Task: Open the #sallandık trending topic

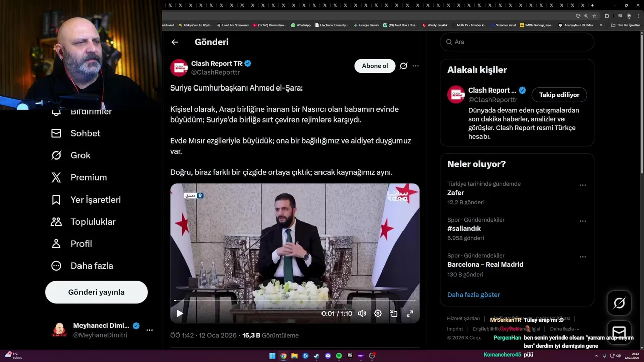Action: pyautogui.click(x=464, y=229)
